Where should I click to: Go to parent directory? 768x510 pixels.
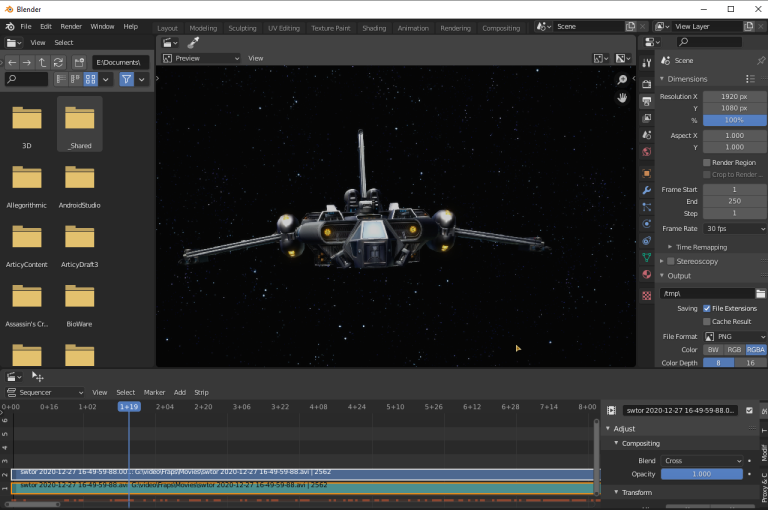[43, 62]
